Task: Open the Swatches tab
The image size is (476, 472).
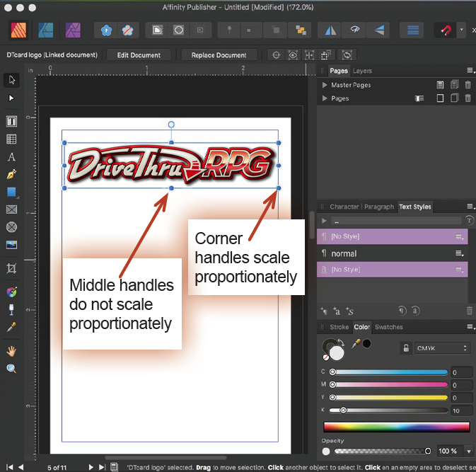Action: (x=388, y=327)
